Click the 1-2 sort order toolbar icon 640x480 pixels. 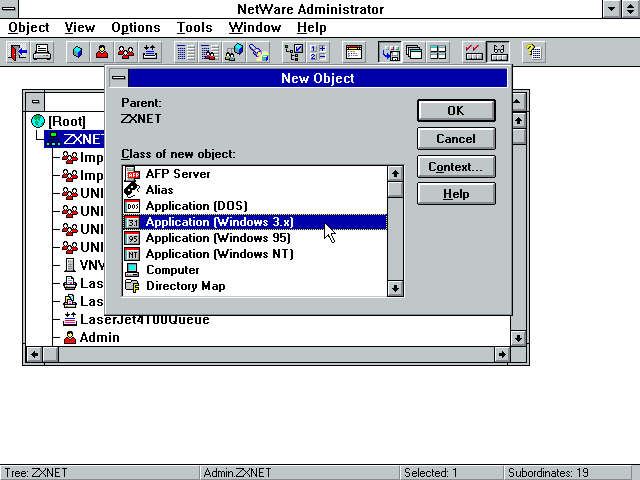click(318, 52)
